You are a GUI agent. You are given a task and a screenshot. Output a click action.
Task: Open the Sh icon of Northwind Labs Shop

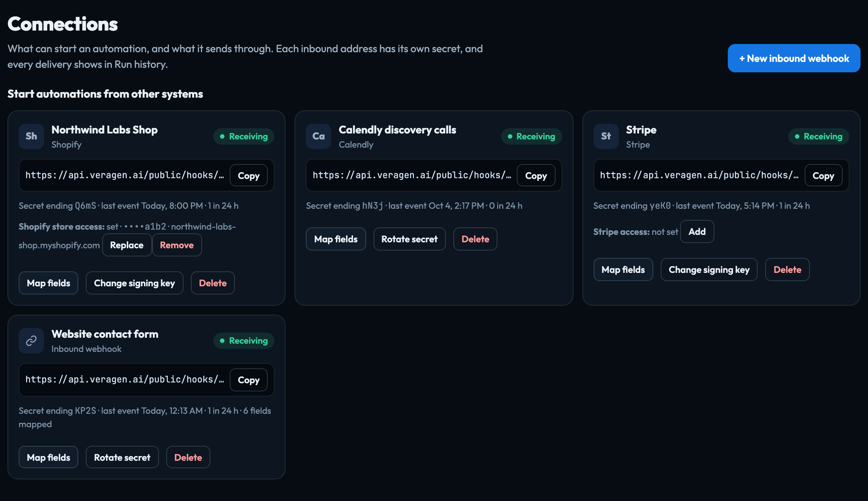[x=31, y=136]
